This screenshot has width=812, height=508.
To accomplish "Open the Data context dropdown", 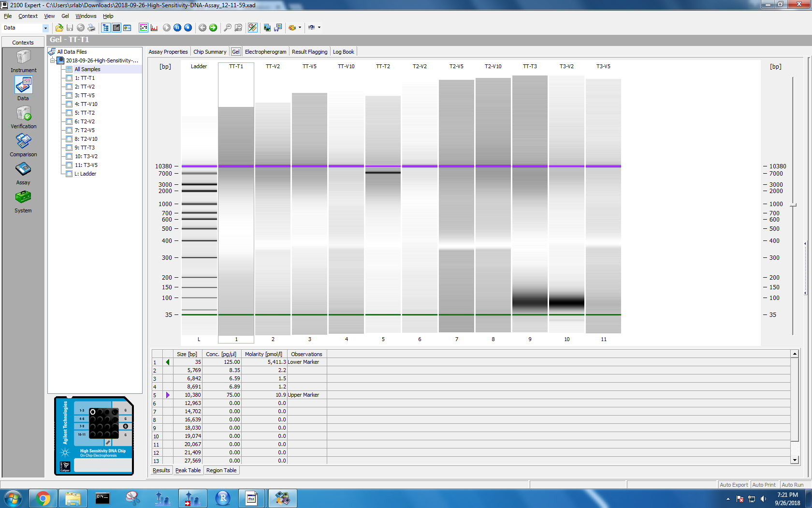I will (x=45, y=28).
